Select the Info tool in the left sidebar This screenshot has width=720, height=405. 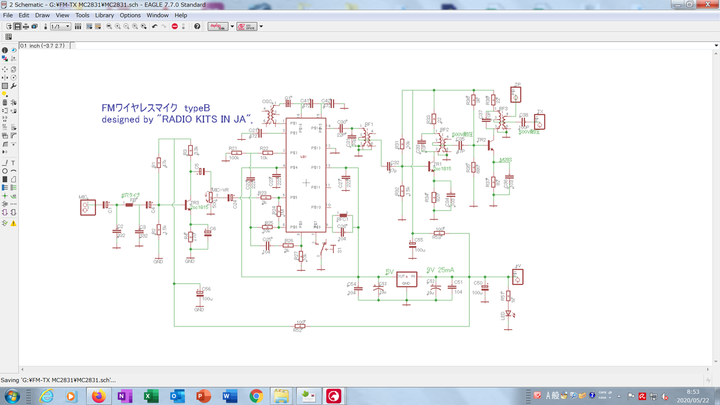tap(5, 51)
